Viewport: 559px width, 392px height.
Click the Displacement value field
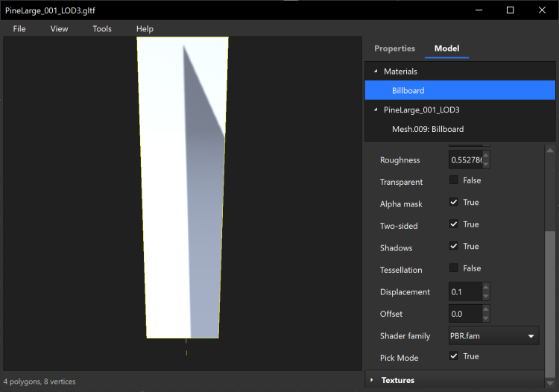tap(465, 292)
